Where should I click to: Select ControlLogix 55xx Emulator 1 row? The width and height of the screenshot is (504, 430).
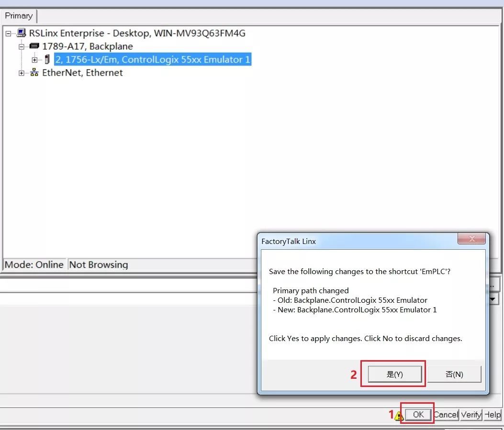152,59
